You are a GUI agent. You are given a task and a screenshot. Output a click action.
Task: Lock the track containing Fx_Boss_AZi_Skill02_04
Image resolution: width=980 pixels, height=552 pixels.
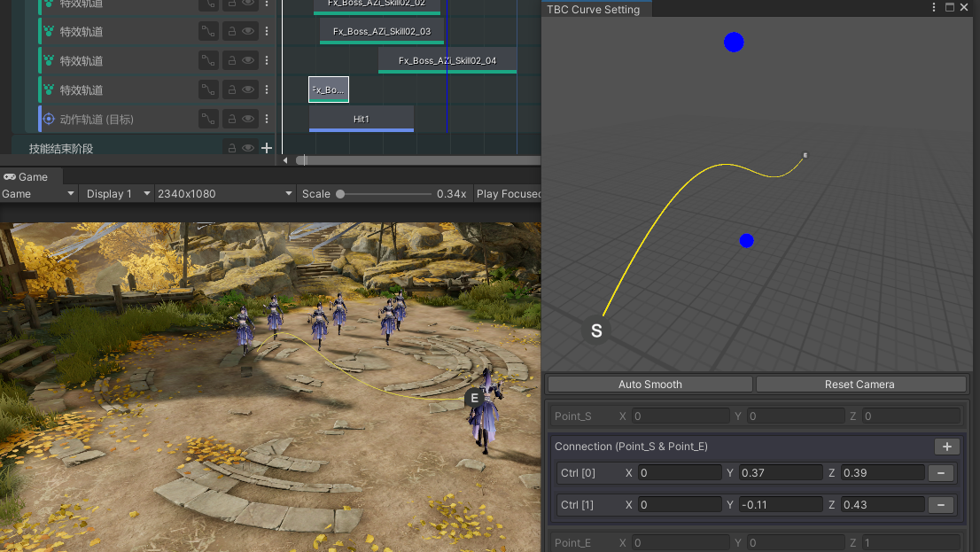click(232, 60)
